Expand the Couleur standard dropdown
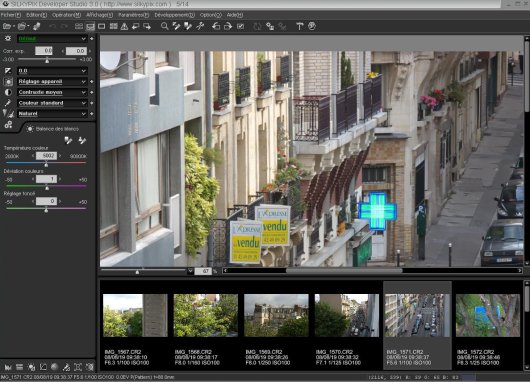Screen dimensions: 530x382 click(x=83, y=103)
